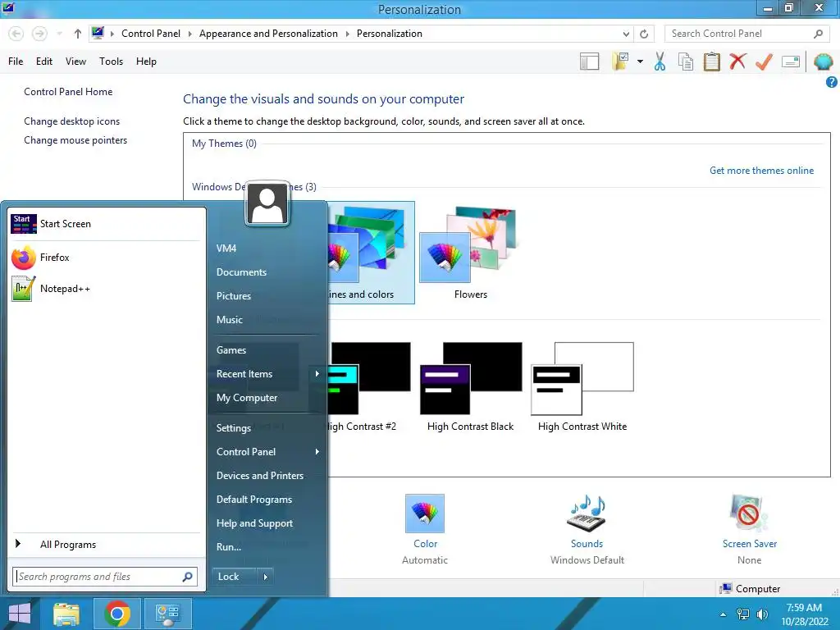Select the High Contrast Black theme
Screen dimensions: 840x630
(470, 387)
